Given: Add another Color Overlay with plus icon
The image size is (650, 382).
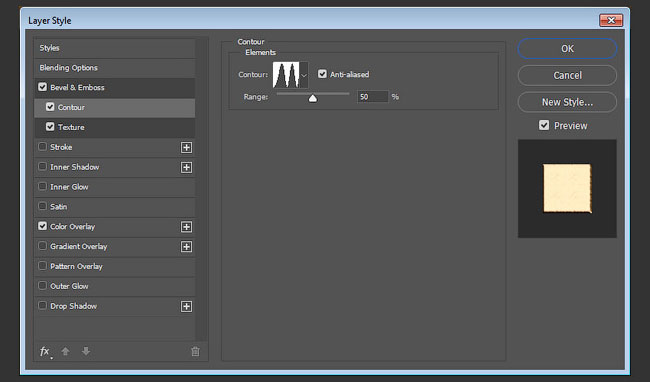Looking at the screenshot, I should point(187,227).
